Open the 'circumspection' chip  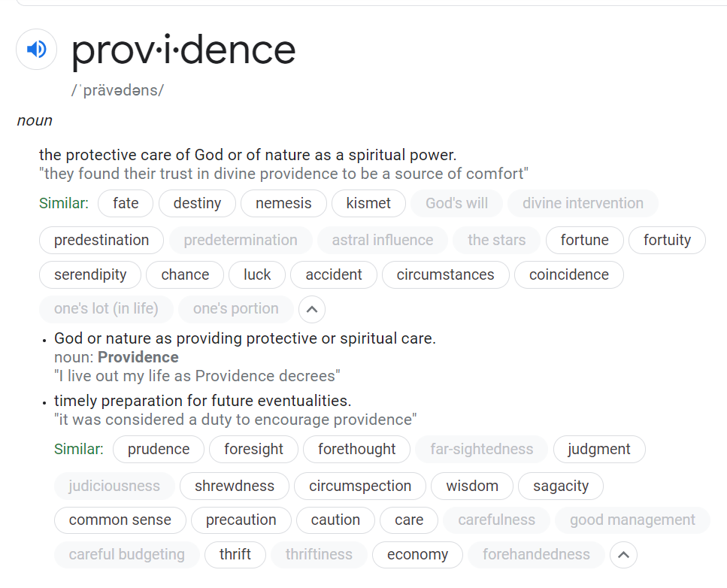(x=360, y=486)
